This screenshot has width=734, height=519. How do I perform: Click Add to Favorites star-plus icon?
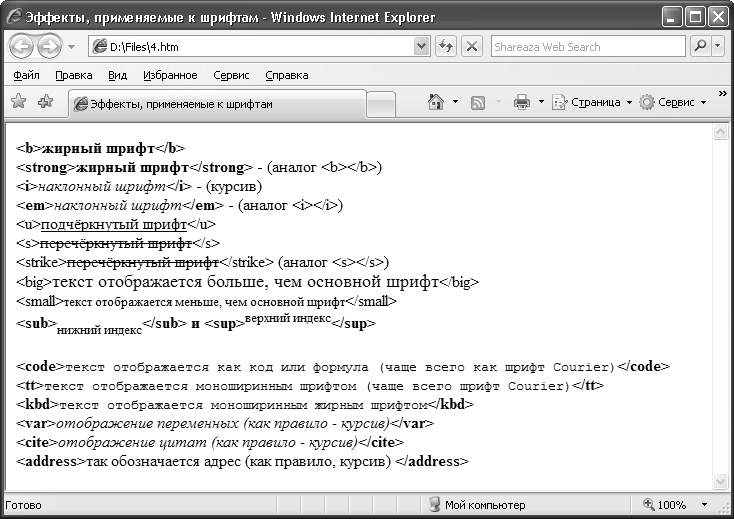point(45,101)
